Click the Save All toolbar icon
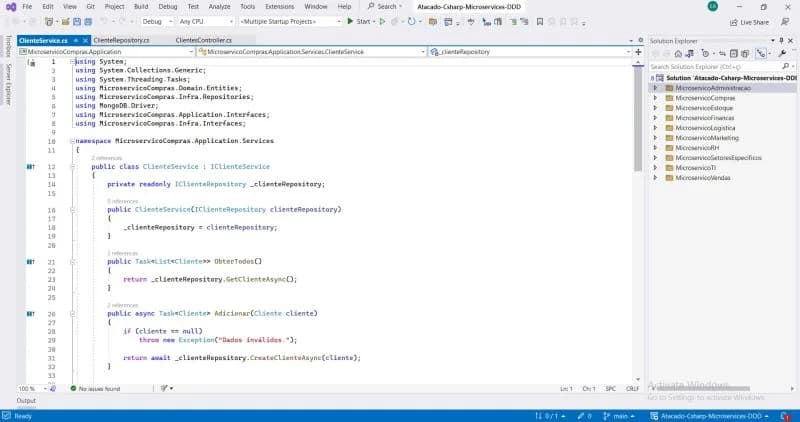 (x=88, y=22)
